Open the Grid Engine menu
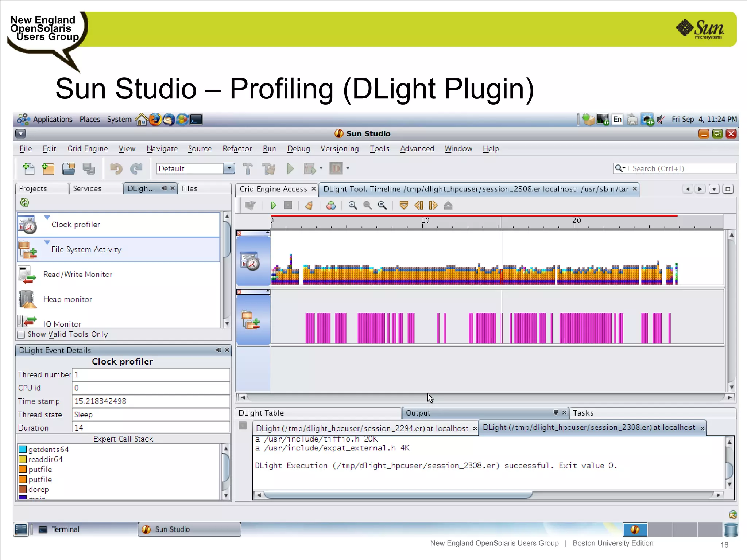Screen dimensions: 747x560 (x=88, y=149)
